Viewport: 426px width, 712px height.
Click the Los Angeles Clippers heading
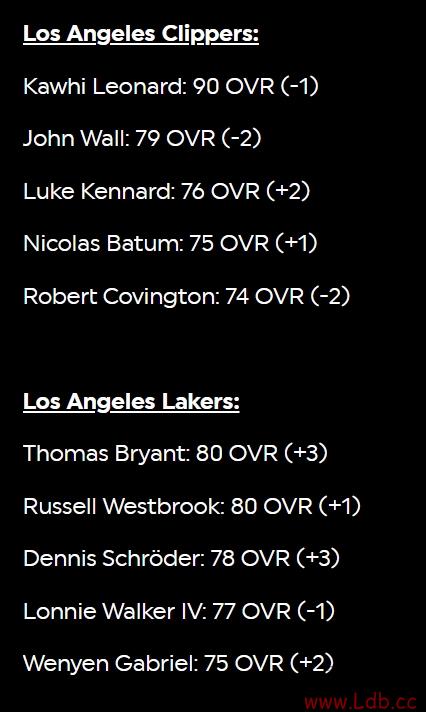coord(141,35)
